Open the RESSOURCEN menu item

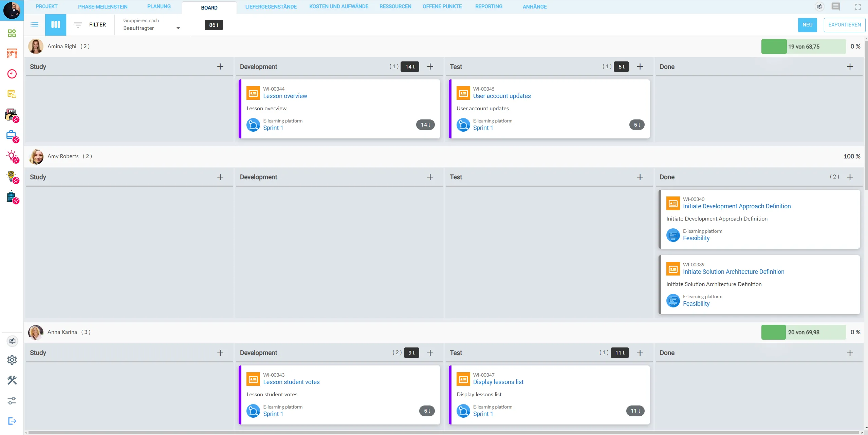(395, 6)
